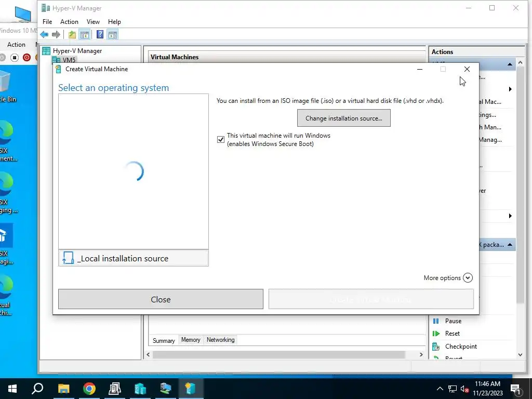
Task: Toggle the Show/Hide Console Tree toolbar icon
Action: coord(85,34)
